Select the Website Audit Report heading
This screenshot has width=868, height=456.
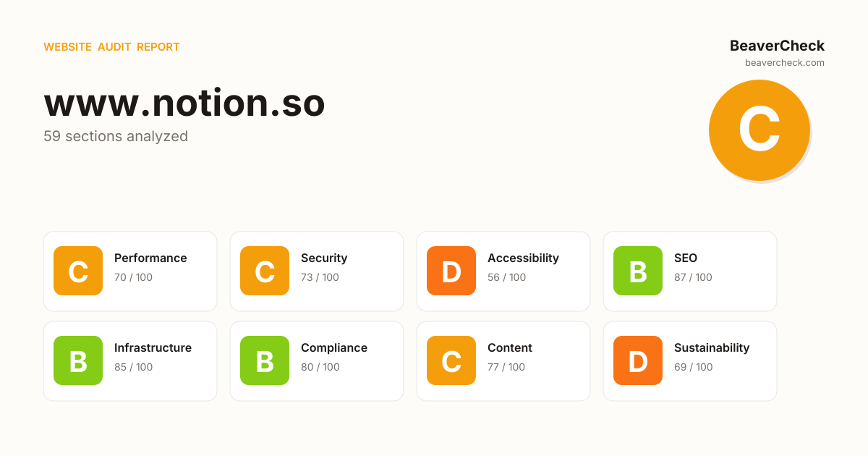(111, 47)
